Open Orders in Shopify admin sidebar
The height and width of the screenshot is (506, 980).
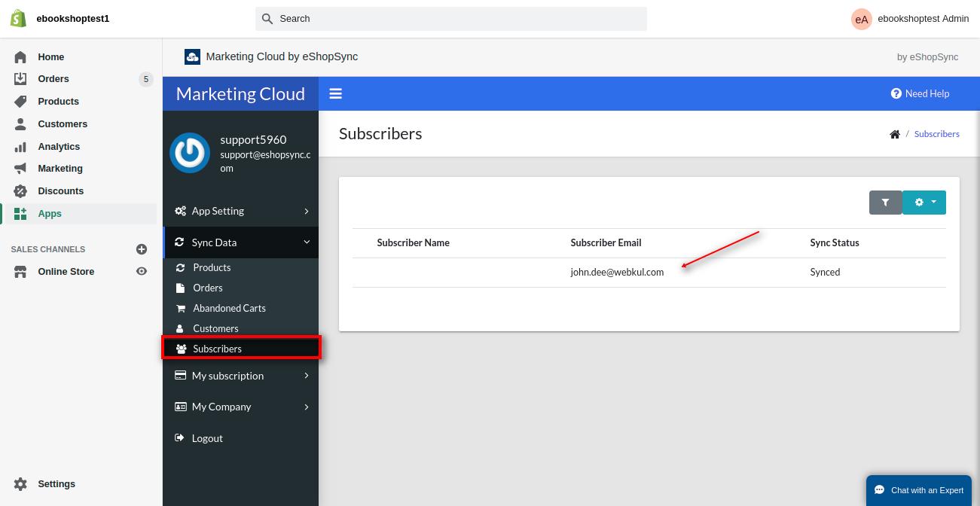[x=53, y=79]
